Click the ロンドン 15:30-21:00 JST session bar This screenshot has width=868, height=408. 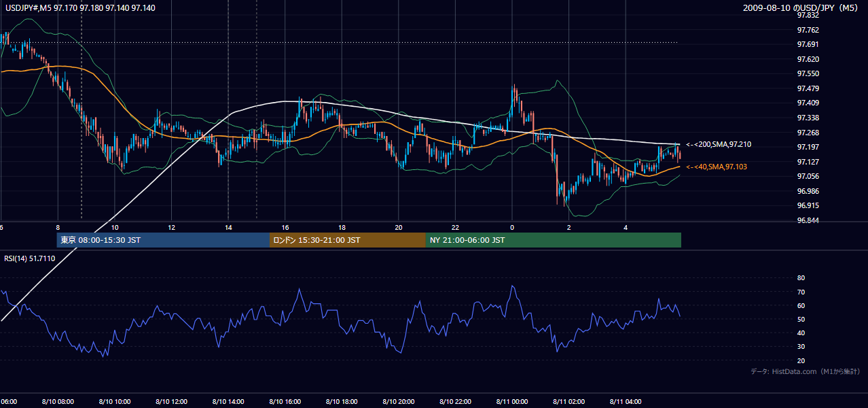pos(348,240)
